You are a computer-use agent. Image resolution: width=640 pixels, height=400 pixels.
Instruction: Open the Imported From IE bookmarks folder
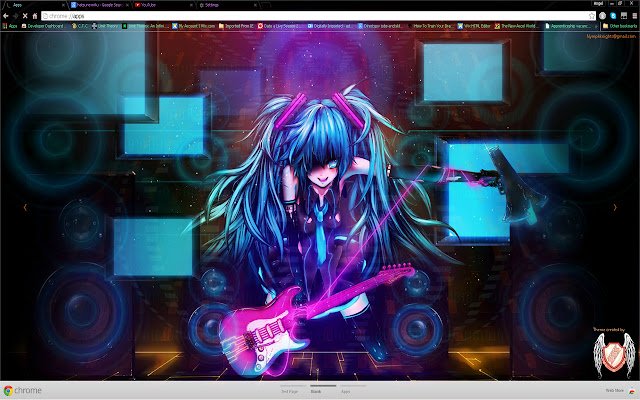(236, 26)
